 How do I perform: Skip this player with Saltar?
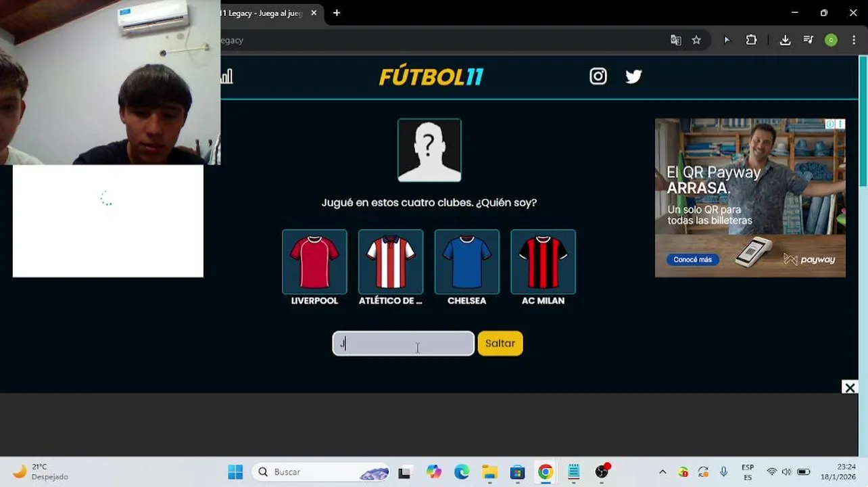tap(500, 343)
